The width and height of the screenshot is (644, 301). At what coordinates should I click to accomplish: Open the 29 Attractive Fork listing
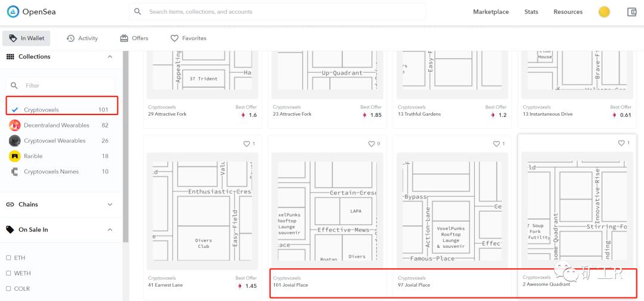pos(167,114)
